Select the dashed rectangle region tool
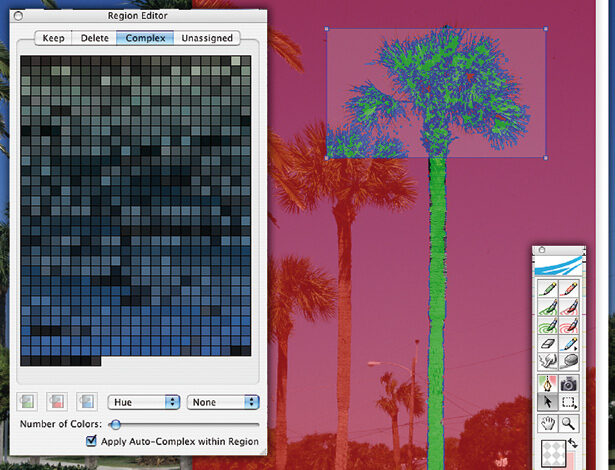This screenshot has width=615, height=470. [x=569, y=402]
